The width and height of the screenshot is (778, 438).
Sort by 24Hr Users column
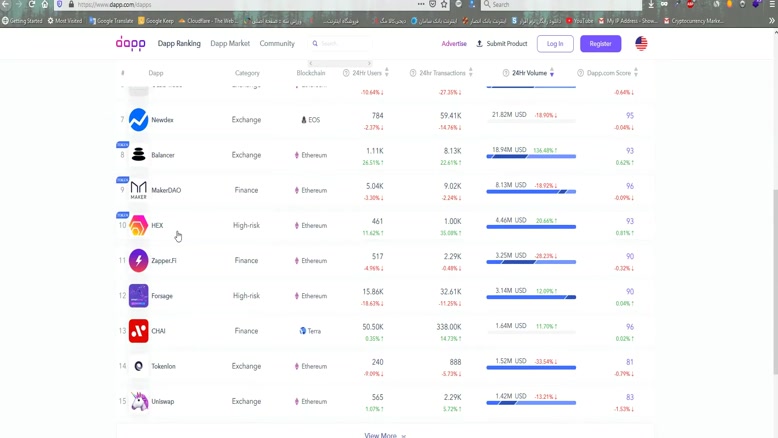click(366, 73)
